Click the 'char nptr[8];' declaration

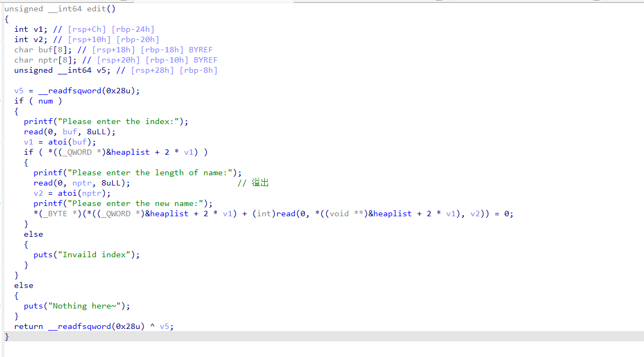[x=45, y=60]
